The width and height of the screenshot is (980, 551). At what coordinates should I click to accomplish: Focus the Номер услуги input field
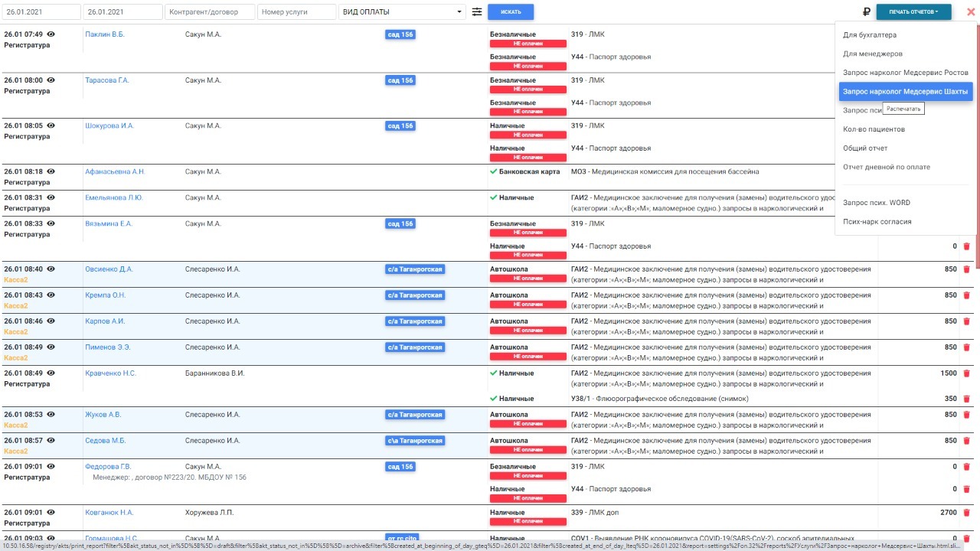297,11
